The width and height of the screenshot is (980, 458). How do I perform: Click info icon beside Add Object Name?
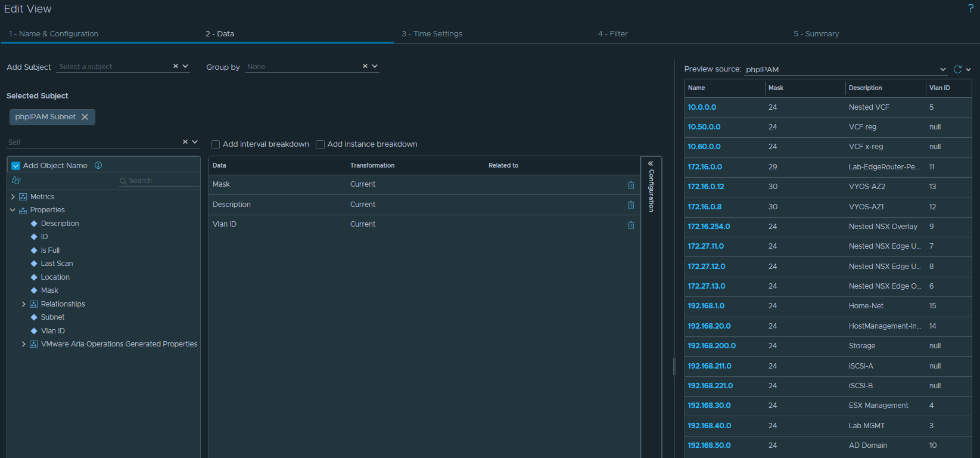pyautogui.click(x=98, y=165)
